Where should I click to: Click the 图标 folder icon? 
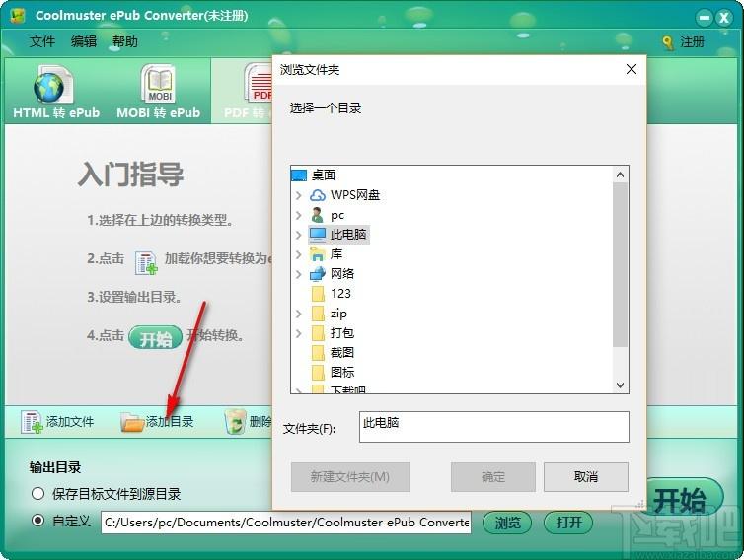click(x=318, y=373)
